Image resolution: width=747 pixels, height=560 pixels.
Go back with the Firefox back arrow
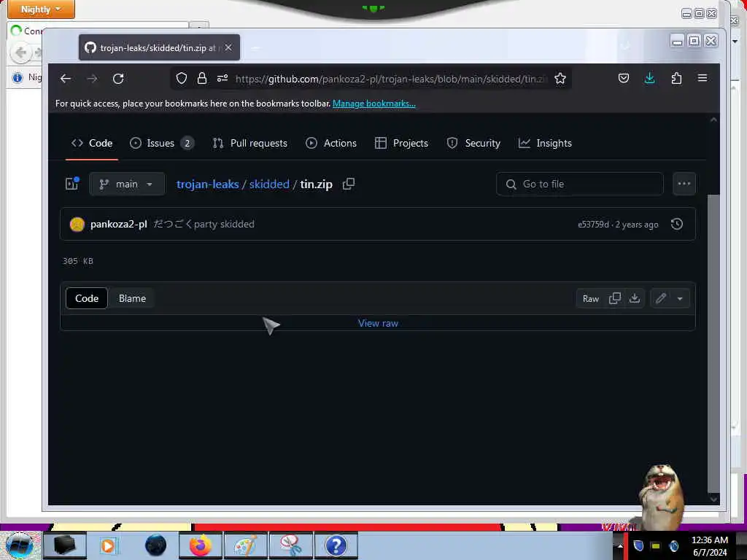coord(66,79)
